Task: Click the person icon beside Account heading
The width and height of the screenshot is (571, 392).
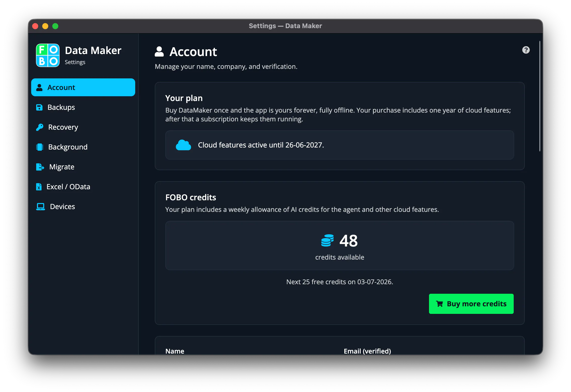Action: click(159, 52)
